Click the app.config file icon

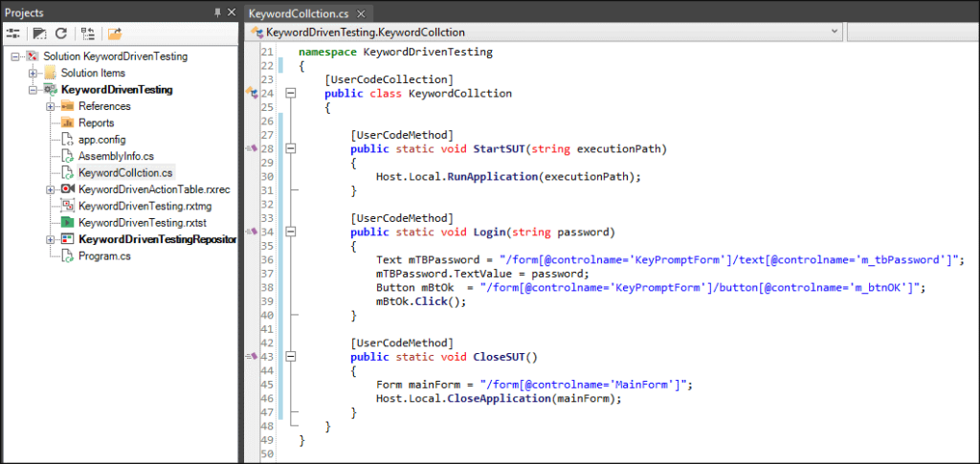pyautogui.click(x=68, y=140)
